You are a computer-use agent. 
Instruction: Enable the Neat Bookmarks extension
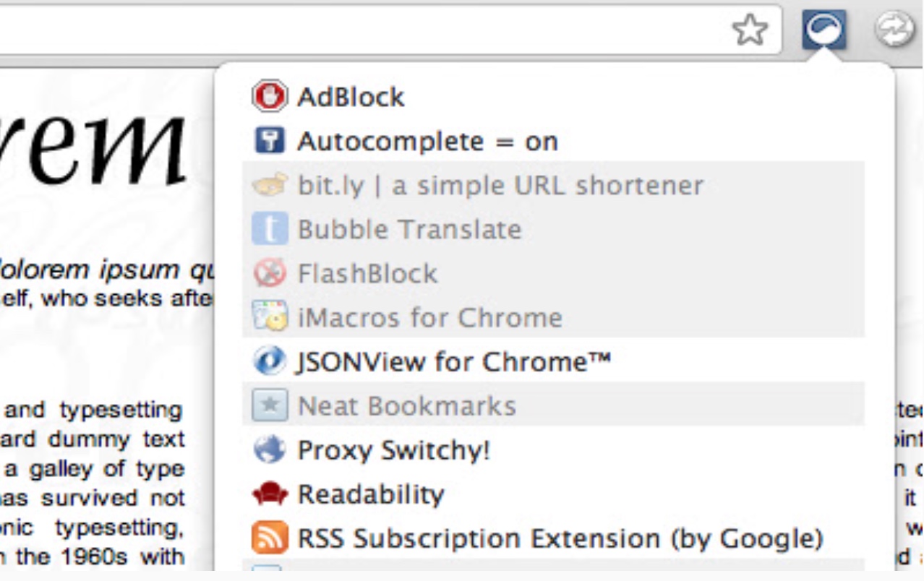pyautogui.click(x=553, y=405)
